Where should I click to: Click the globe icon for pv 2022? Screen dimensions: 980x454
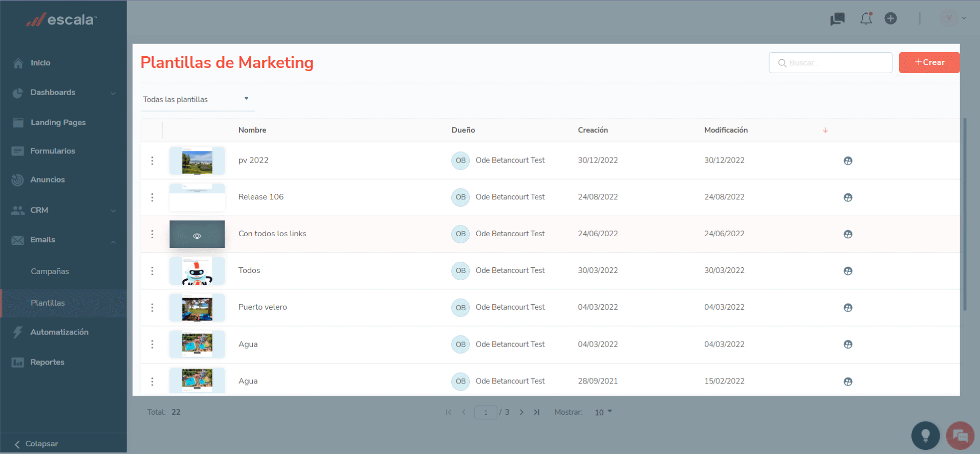[x=848, y=161]
